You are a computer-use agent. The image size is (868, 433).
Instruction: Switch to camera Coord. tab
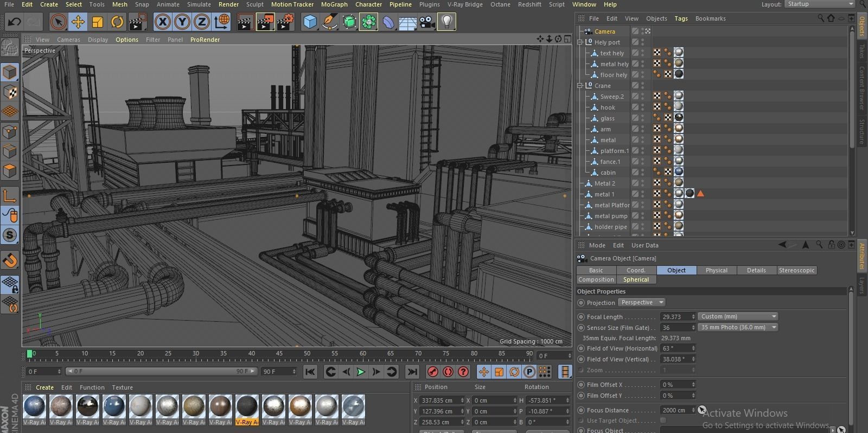point(636,270)
